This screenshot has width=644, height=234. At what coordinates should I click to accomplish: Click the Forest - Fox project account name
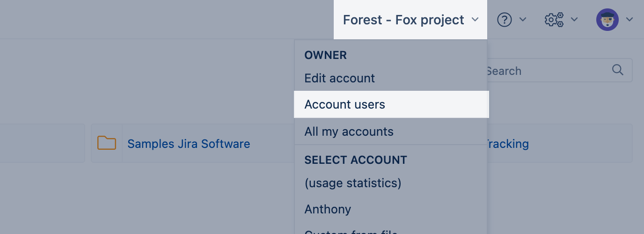point(403,20)
